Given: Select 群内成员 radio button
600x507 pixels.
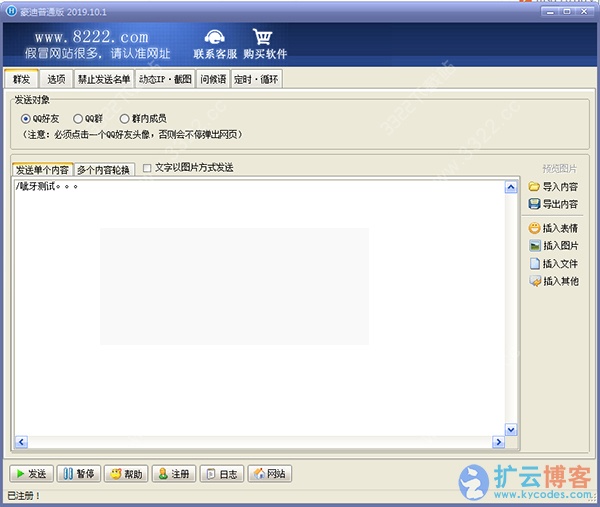Looking at the screenshot, I should (124, 119).
